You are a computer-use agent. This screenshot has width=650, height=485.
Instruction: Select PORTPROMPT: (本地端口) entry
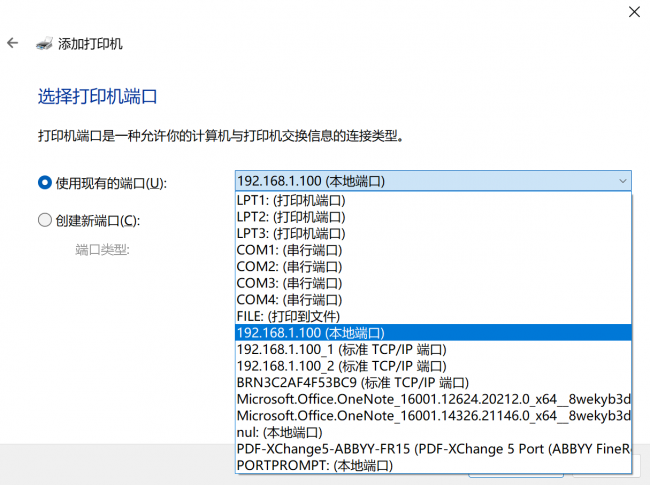click(433, 466)
